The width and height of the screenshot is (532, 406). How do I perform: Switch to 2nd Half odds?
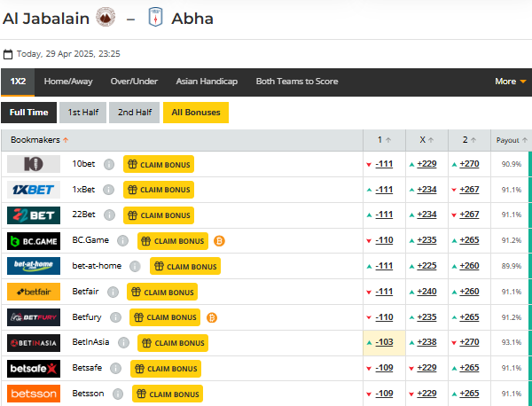134,113
